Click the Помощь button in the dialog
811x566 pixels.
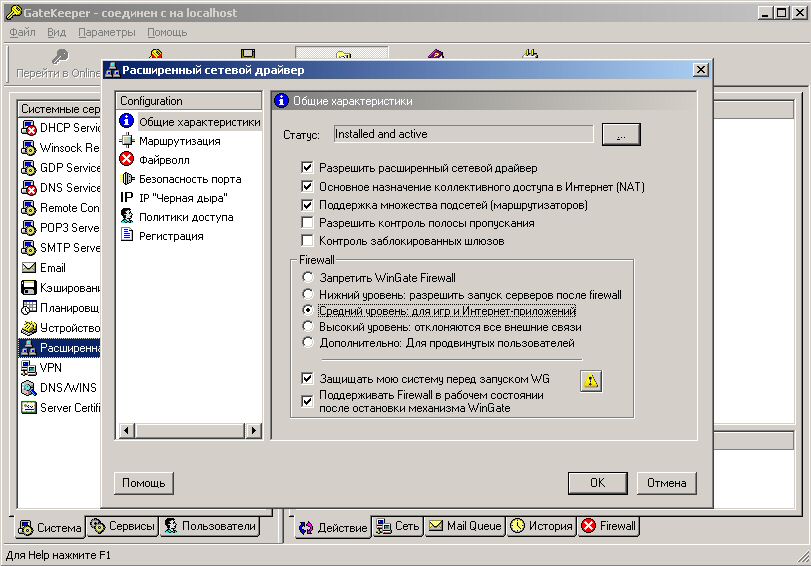[x=144, y=483]
